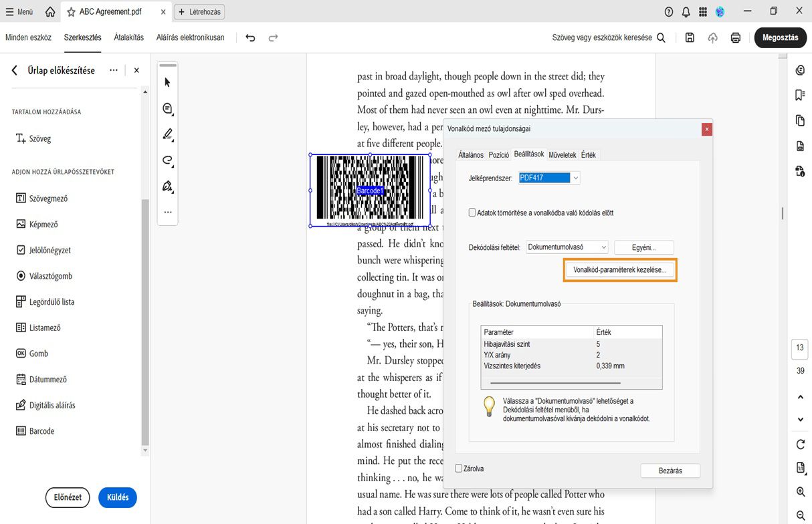Viewport: 812px width, 524px height.
Task: Click the search magnifier icon
Action: coord(661,38)
